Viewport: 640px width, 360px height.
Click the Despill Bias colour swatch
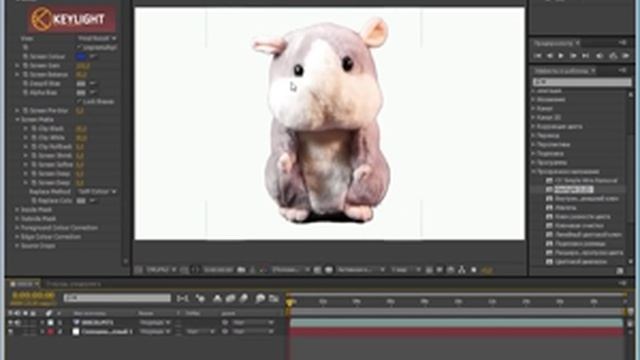[81, 83]
